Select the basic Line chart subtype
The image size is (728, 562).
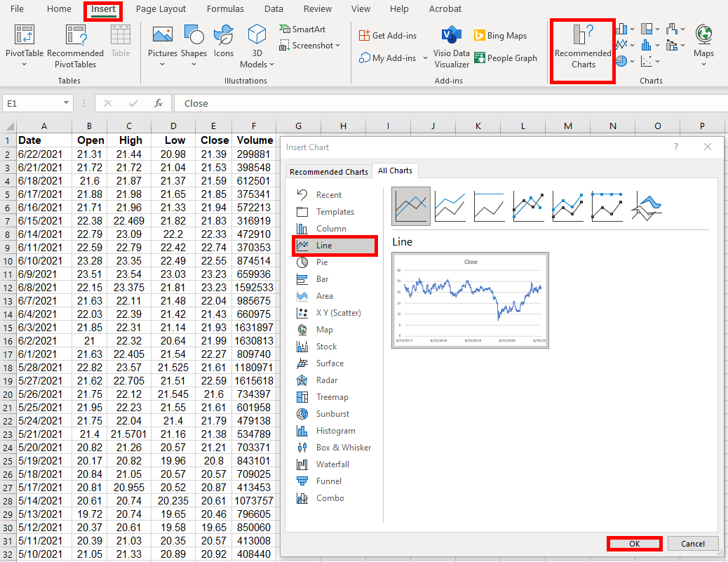411,206
